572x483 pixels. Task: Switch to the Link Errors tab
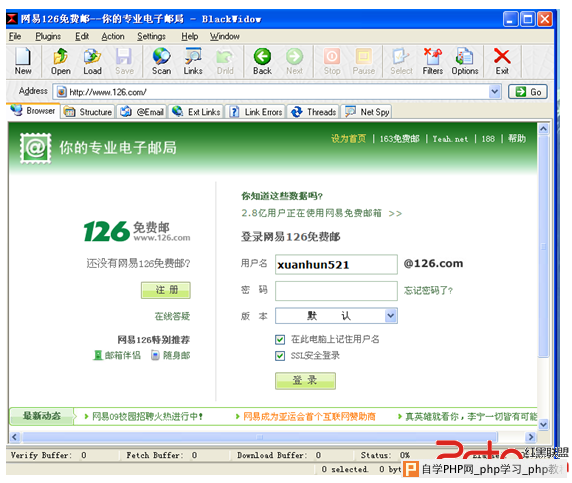click(x=256, y=112)
